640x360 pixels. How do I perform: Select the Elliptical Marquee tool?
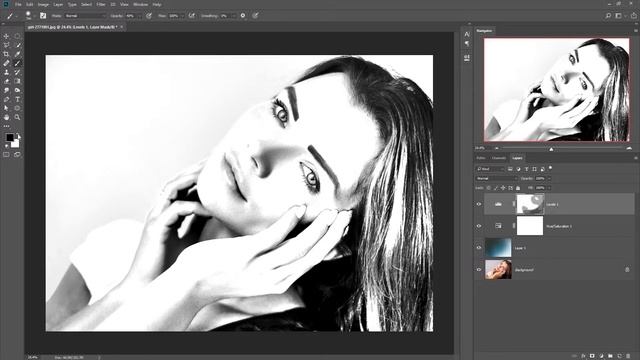(x=18, y=36)
